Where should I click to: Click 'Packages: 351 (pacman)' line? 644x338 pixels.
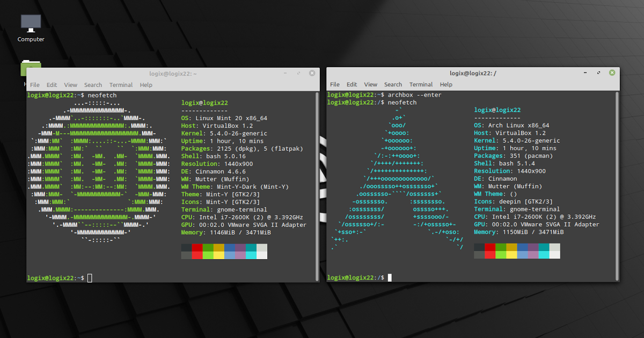(x=513, y=156)
